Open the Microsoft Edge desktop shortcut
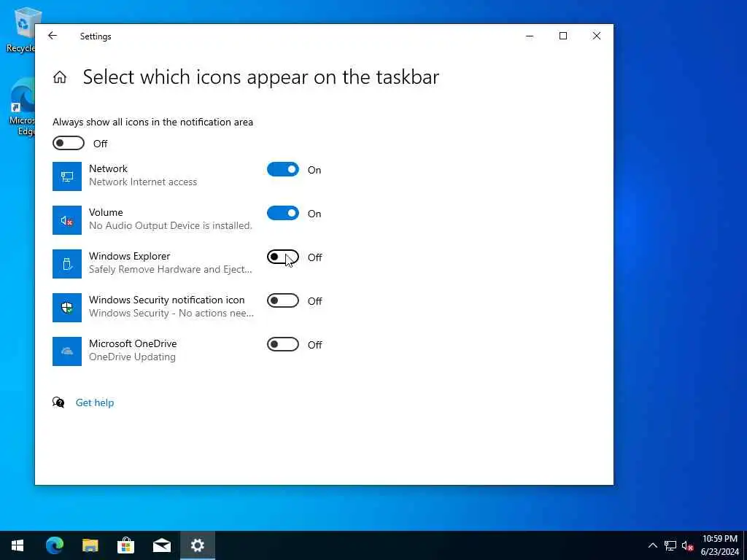The width and height of the screenshot is (747, 560). [x=23, y=107]
